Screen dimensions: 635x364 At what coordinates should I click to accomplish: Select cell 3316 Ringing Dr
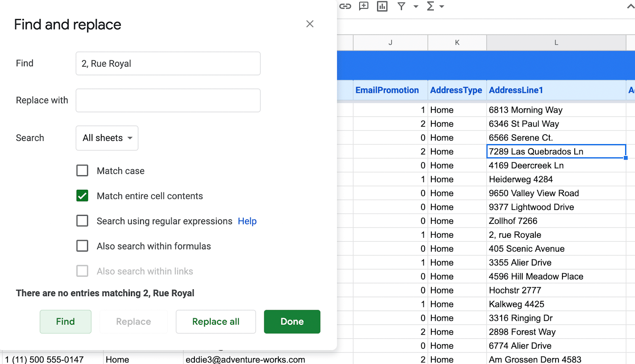coord(556,318)
